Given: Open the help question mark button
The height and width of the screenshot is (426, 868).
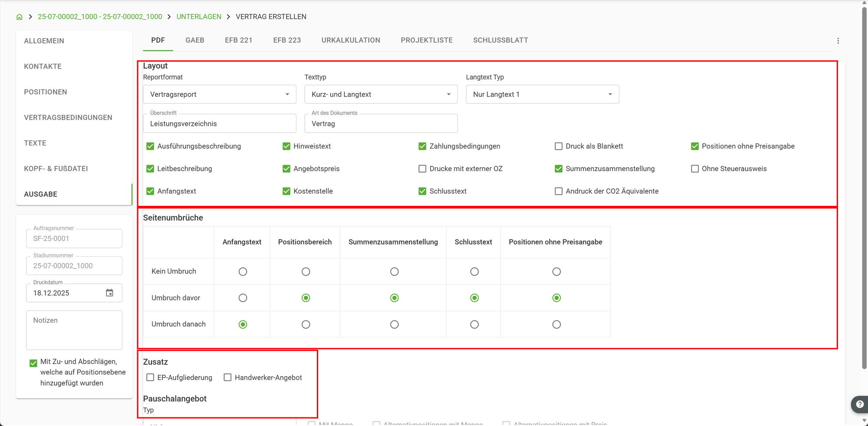Looking at the screenshot, I should pyautogui.click(x=859, y=404).
